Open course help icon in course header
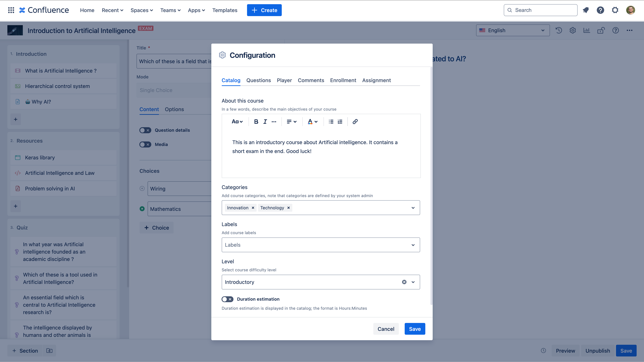The height and width of the screenshot is (362, 644). (x=615, y=31)
